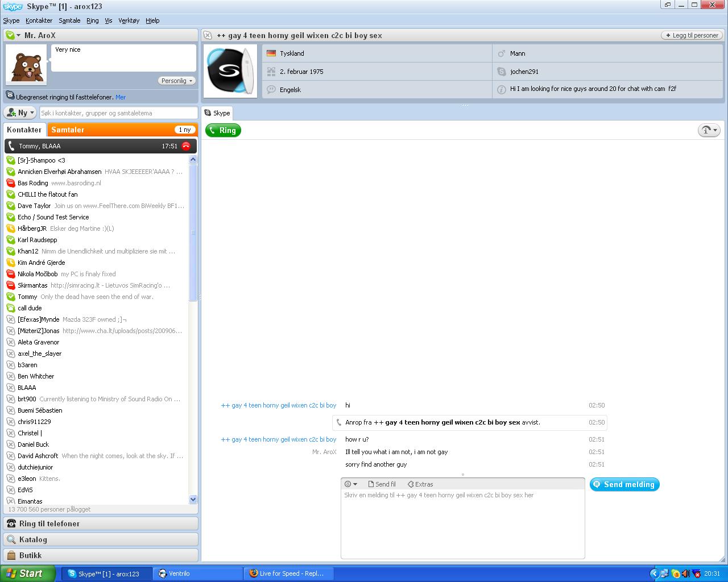This screenshot has height=582, width=728.
Task: Switch to the Kontakter tab
Action: tap(24, 130)
